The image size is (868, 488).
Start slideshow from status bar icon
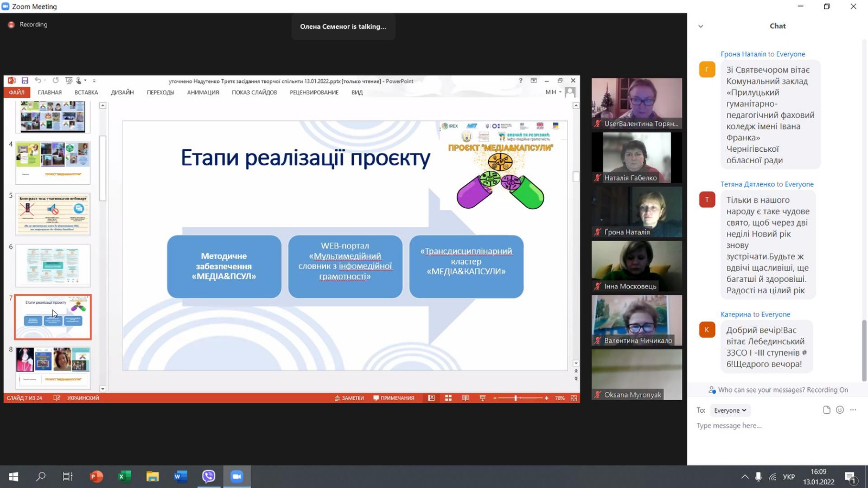[482, 398]
